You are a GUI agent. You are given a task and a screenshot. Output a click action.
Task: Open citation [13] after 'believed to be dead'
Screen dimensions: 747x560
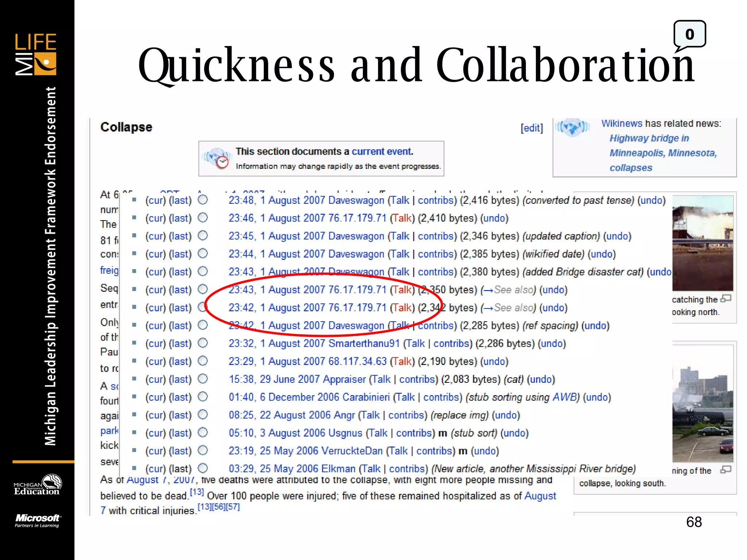coord(197,492)
